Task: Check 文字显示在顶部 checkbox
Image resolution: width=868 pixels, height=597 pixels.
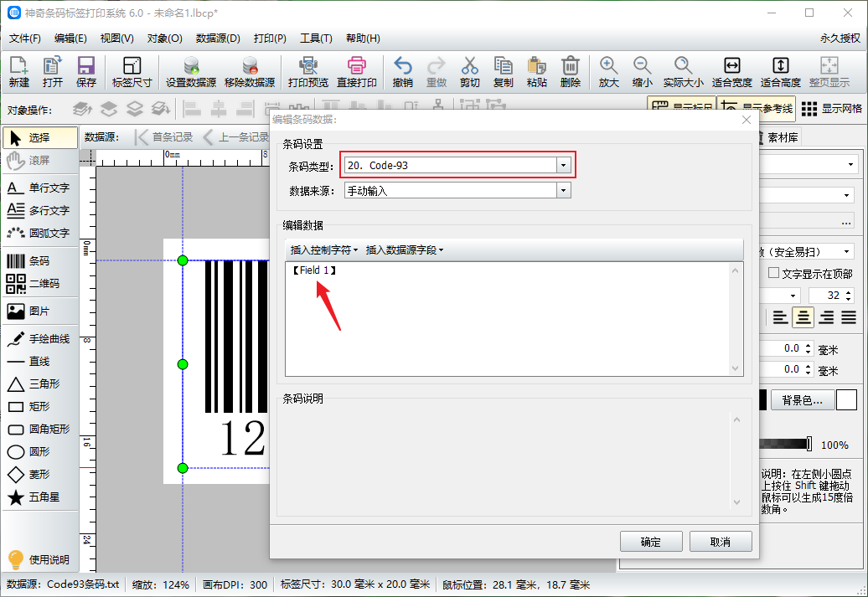Action: [774, 273]
